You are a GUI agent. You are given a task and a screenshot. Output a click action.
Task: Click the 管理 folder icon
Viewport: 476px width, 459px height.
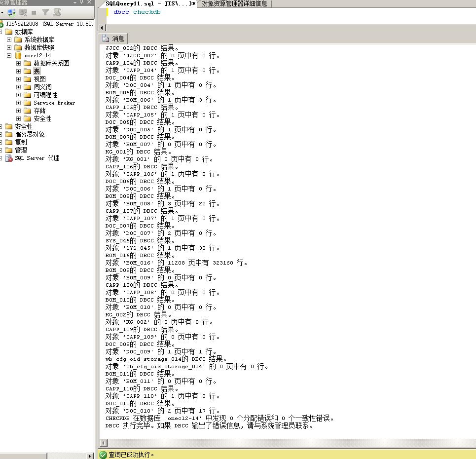(9, 150)
